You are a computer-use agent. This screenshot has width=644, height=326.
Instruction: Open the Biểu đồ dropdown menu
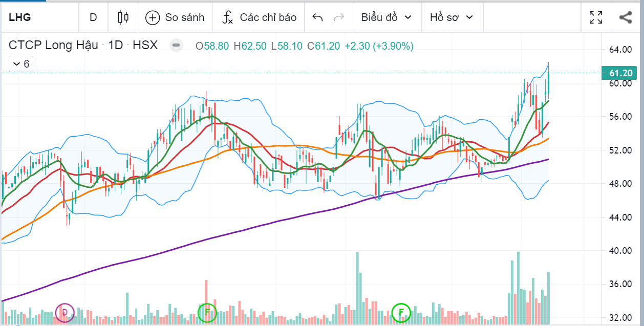tap(387, 17)
